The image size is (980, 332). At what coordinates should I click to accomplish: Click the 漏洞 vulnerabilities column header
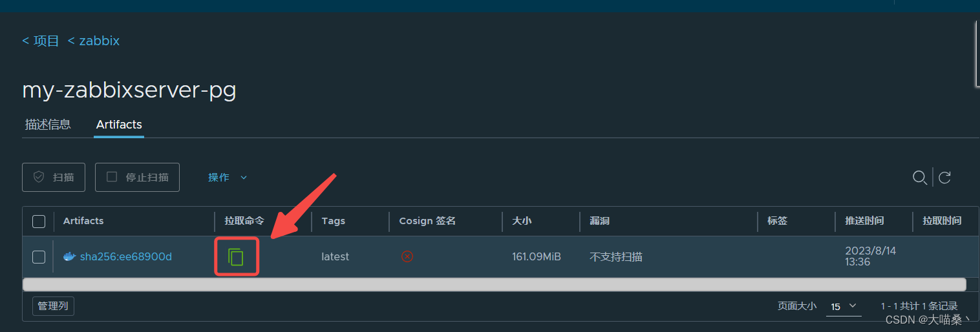click(x=599, y=221)
